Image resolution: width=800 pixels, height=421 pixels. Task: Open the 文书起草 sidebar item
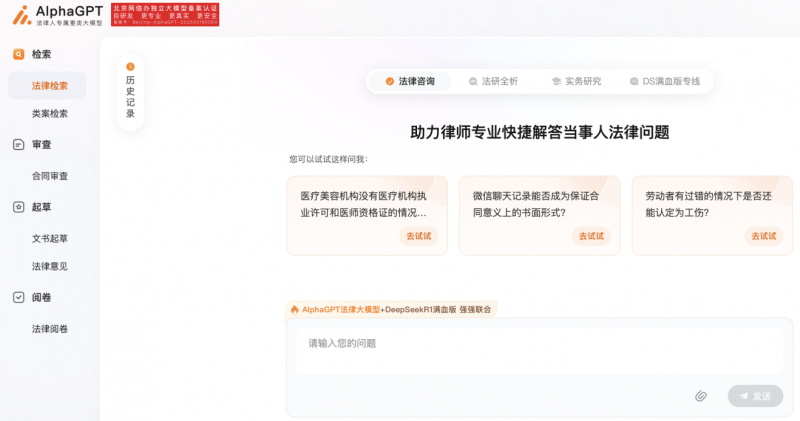point(49,238)
